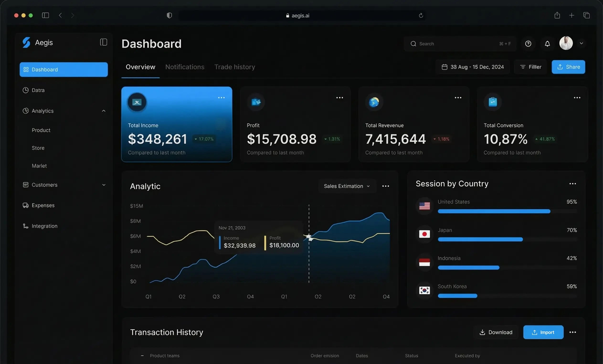The image size is (603, 364).
Task: Click the Download button in Transaction History
Action: click(496, 332)
